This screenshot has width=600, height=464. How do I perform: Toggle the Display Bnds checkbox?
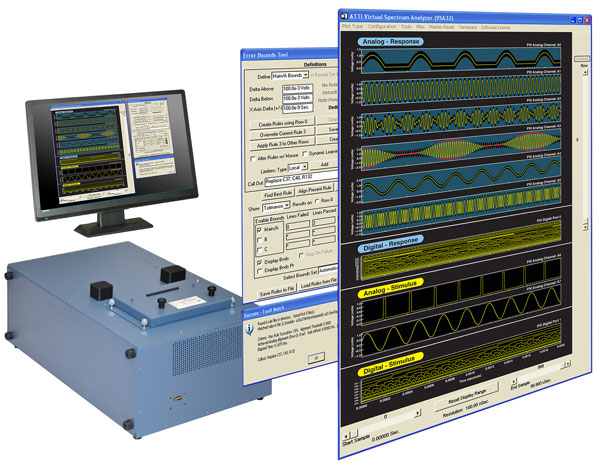pos(260,262)
